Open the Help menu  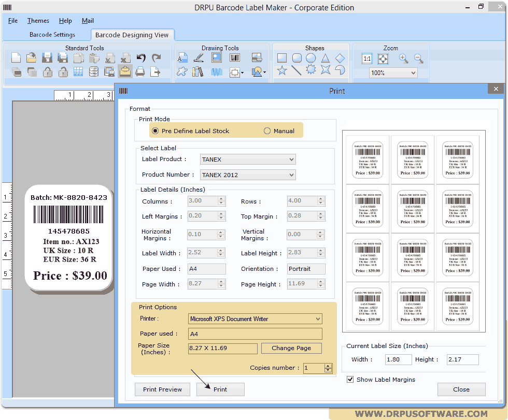[x=65, y=21]
